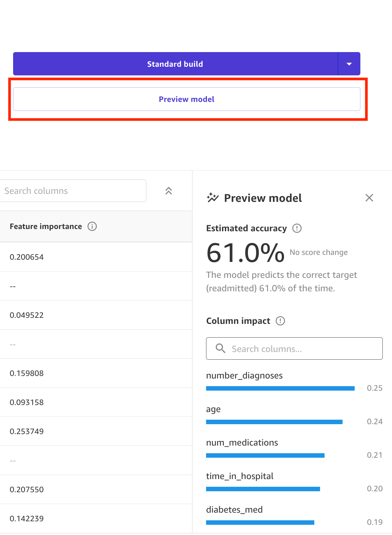Select the row with importance 0.200654
This screenshot has width=392, height=535.
point(96,257)
